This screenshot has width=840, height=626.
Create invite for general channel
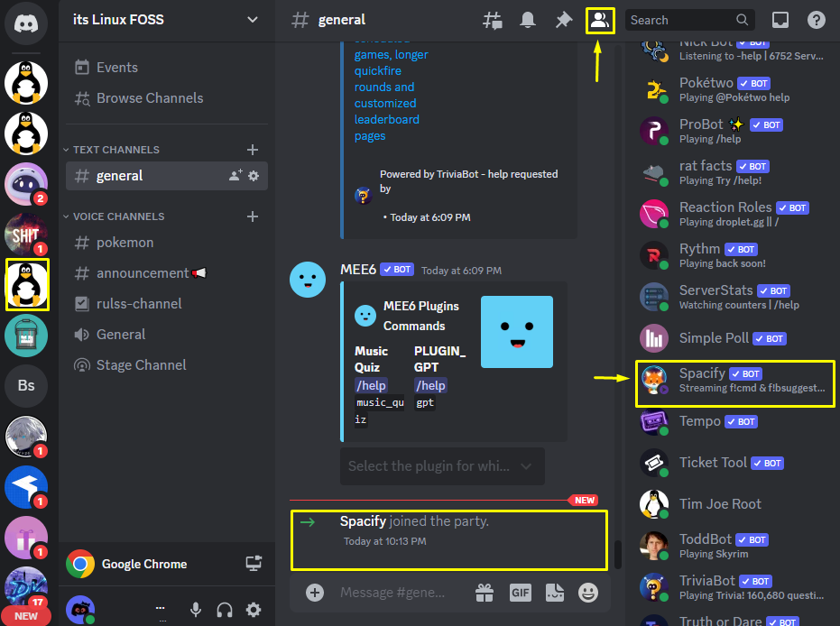[235, 176]
